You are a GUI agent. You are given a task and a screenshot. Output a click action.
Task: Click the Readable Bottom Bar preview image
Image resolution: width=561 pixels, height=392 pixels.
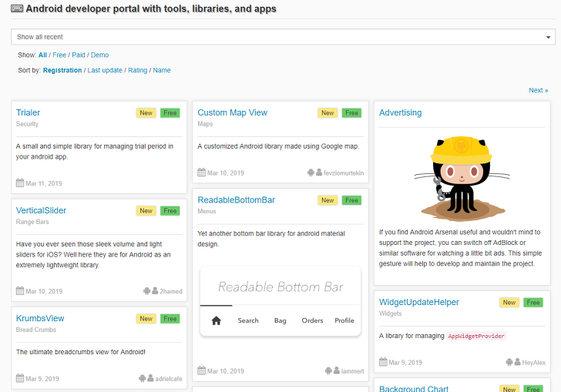[280, 301]
